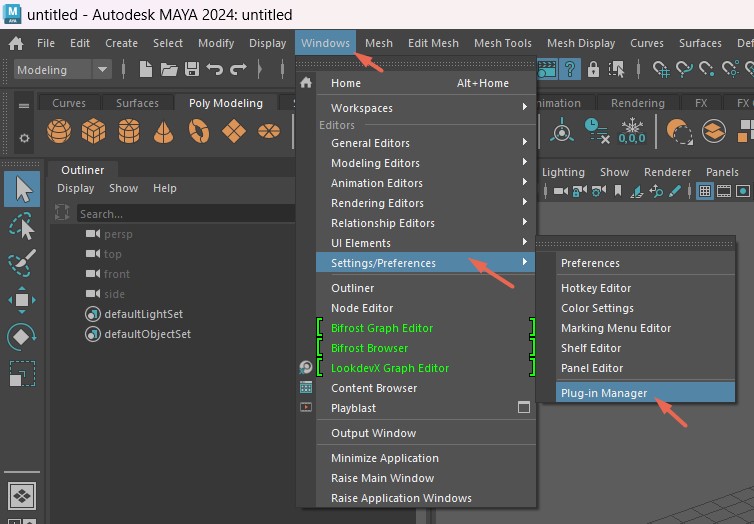Expand the Relationship Editors submenu
Viewport: 754px width, 524px height.
tap(426, 223)
